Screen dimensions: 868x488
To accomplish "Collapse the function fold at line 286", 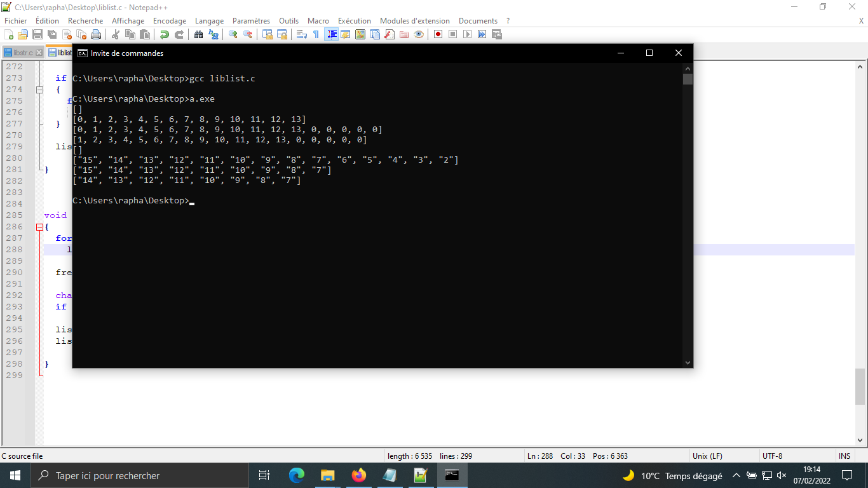I will (39, 227).
